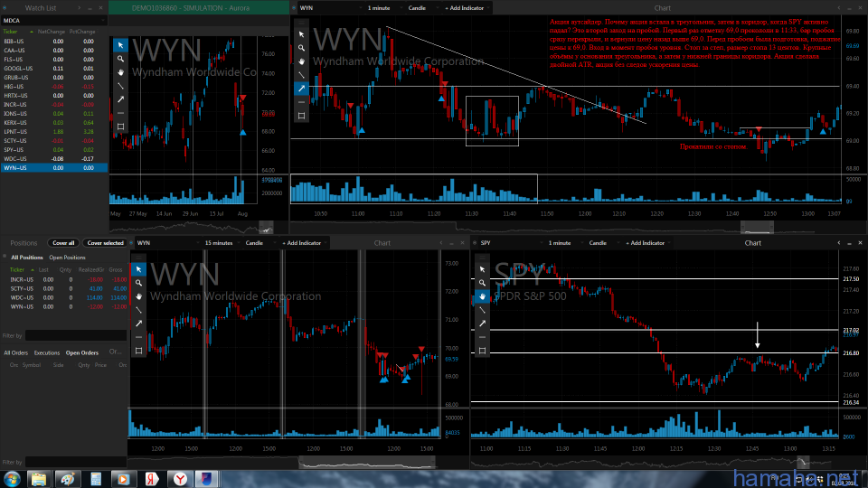Click the collapse arrow on WYN 15 minutes chart
The height and width of the screenshot is (488, 868).
coord(441,243)
